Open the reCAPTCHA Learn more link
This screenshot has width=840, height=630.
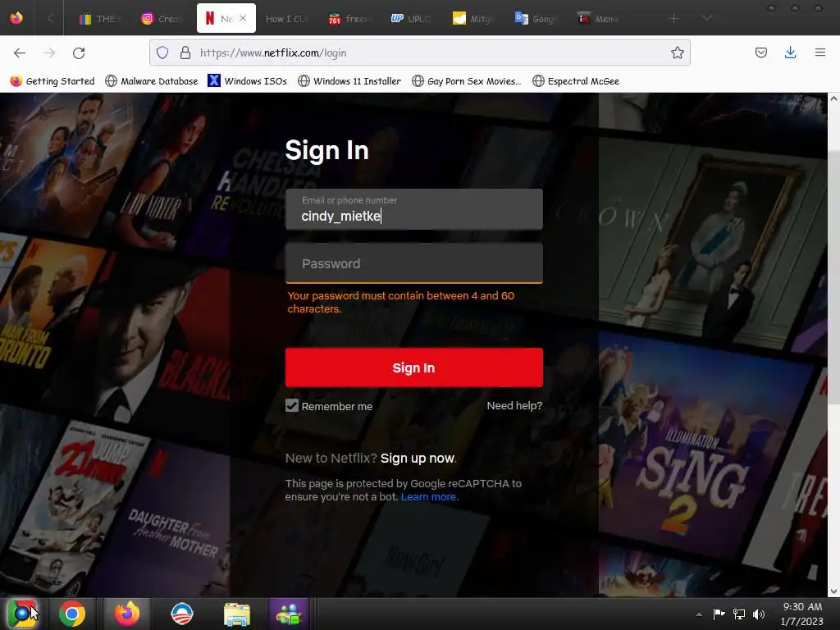[x=429, y=496]
